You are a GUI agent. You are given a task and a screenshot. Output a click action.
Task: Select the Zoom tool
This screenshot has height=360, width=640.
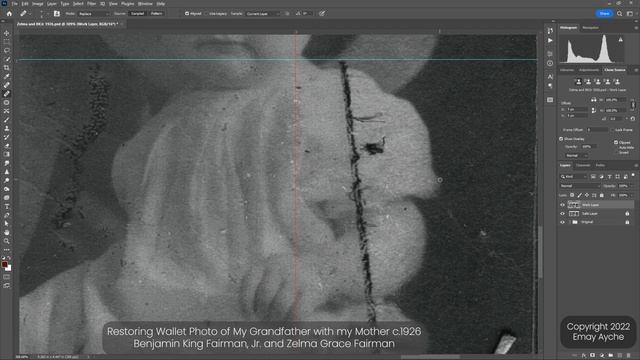tap(7, 241)
